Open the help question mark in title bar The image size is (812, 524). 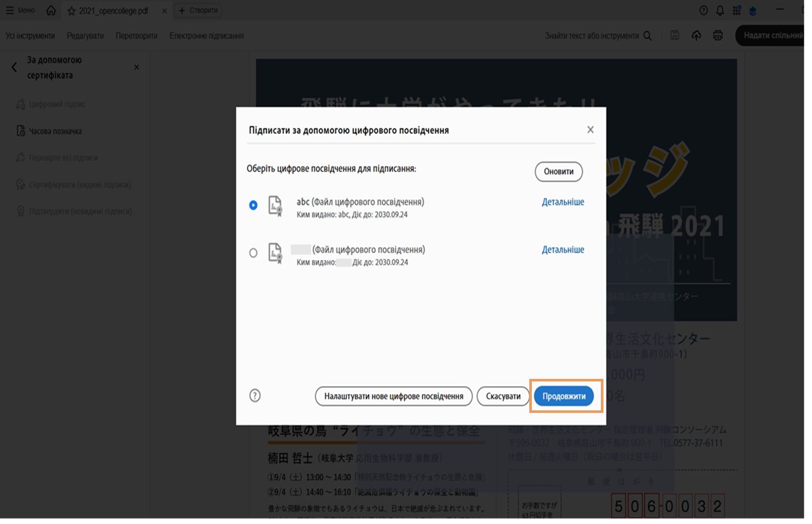click(x=703, y=10)
